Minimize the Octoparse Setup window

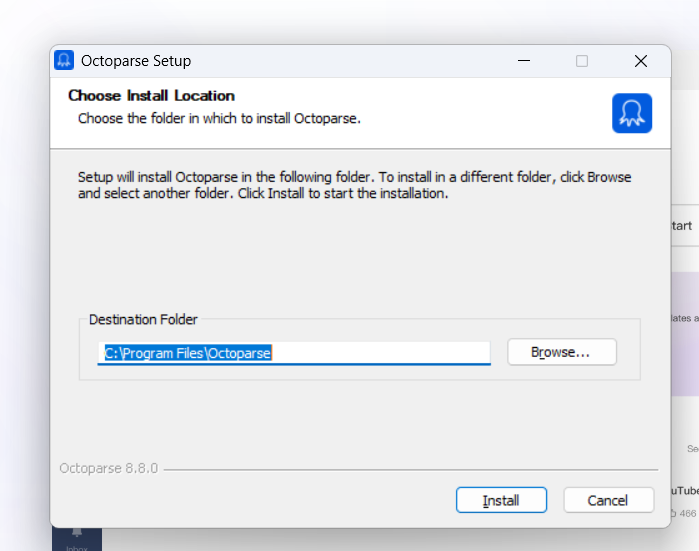click(524, 61)
